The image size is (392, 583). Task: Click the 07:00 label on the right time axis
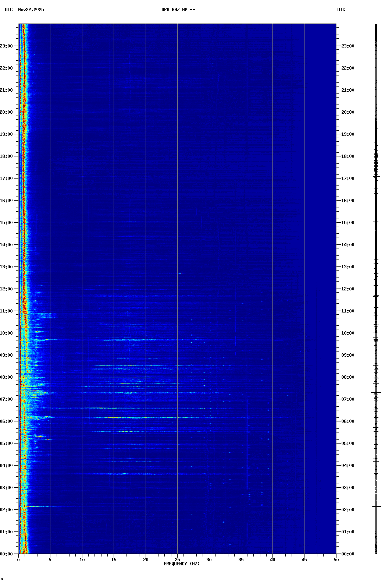point(348,399)
